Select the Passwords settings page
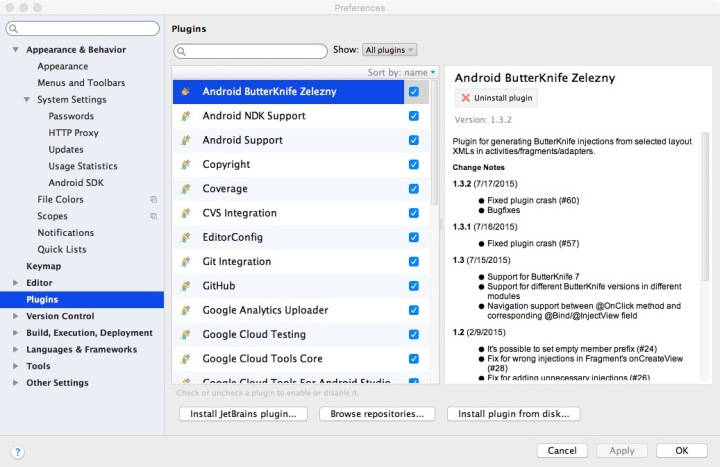 pyautogui.click(x=71, y=116)
